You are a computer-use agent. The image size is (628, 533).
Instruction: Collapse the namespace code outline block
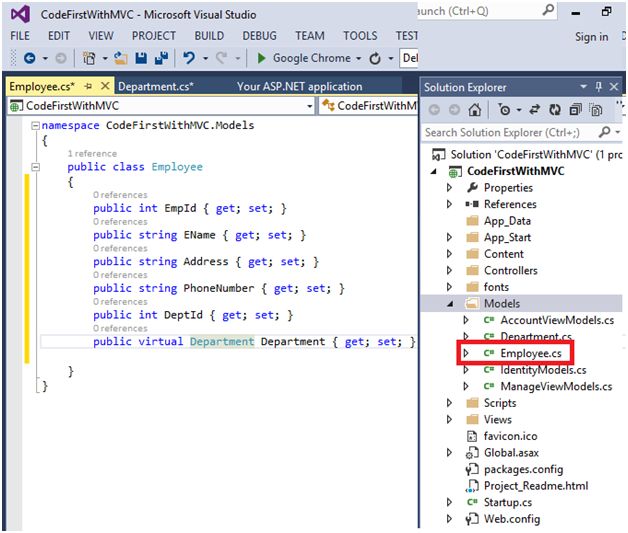click(x=35, y=126)
